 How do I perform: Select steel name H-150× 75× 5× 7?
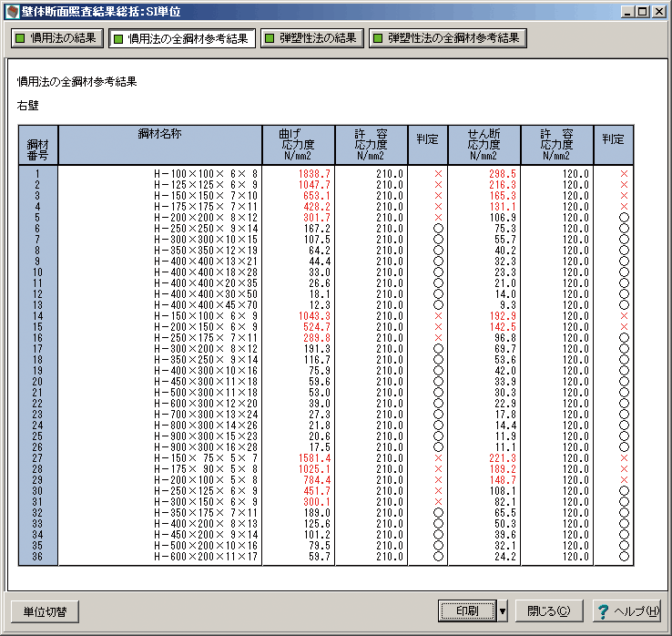[x=206, y=458]
